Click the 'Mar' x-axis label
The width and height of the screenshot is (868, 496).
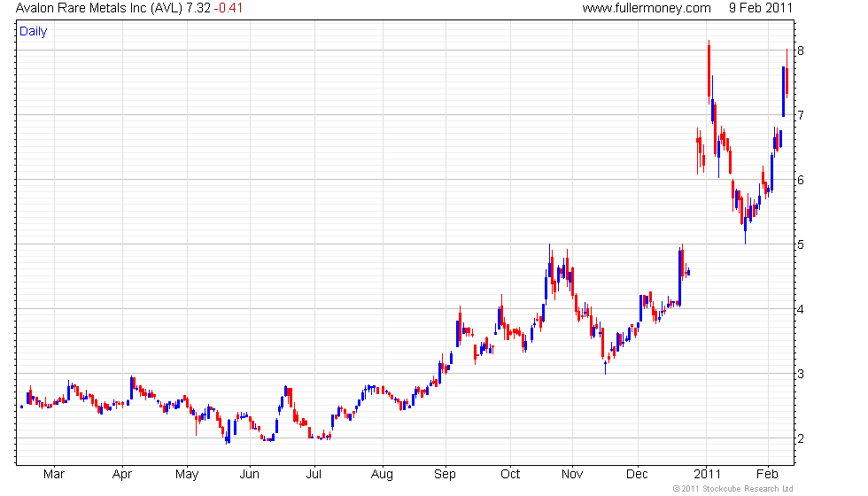[x=54, y=475]
